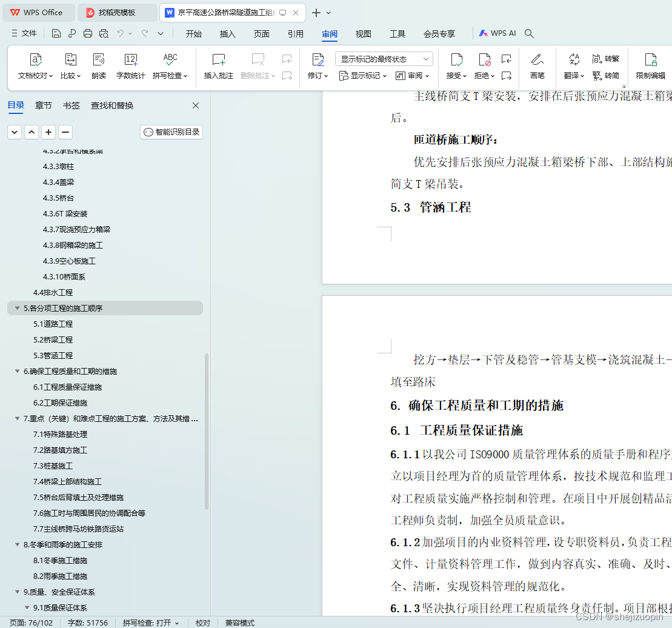Go to 4.4排水工程 in outline

pyautogui.click(x=53, y=292)
